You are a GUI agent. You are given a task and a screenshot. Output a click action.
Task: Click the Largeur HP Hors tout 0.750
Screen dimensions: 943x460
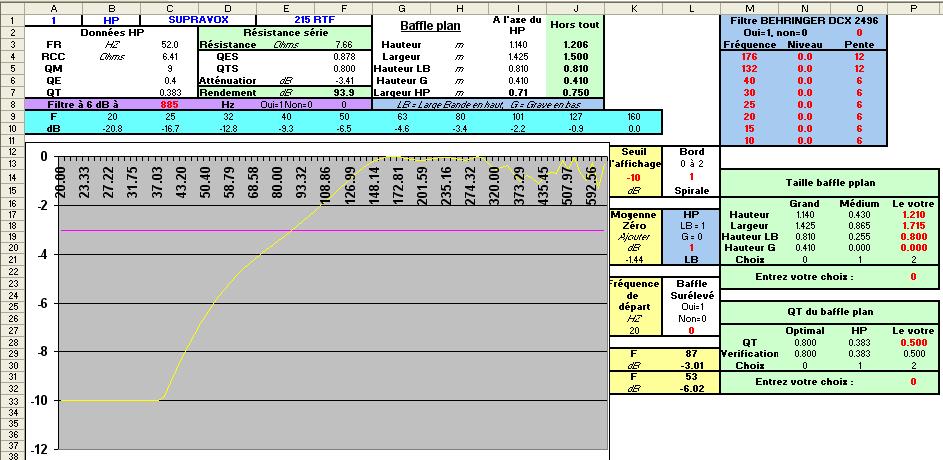pyautogui.click(x=575, y=93)
